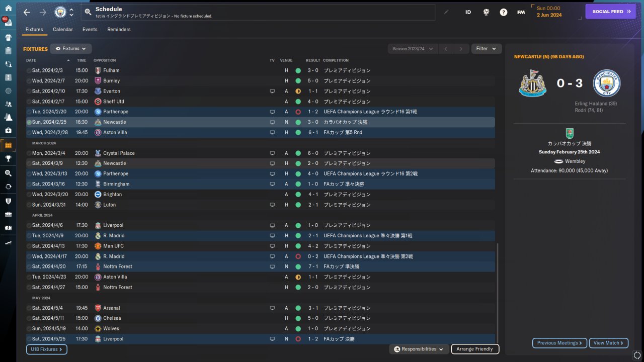Open the Home screen from sidebar
This screenshot has width=644, height=362.
[8, 8]
